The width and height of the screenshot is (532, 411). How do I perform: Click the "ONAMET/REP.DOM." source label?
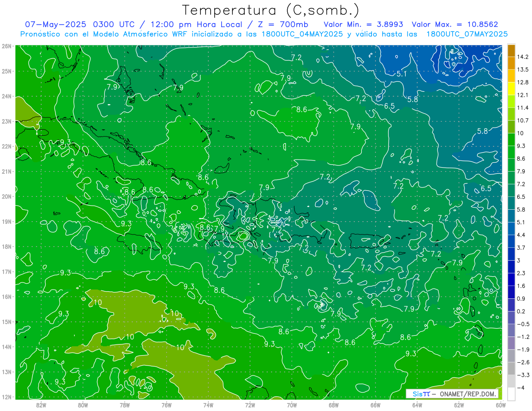point(467,394)
